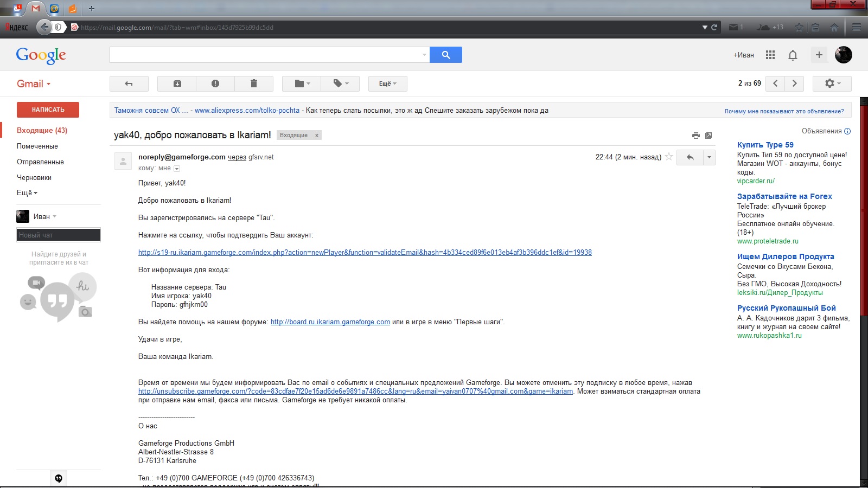Print the email with the printer icon
868x488 pixels.
(696, 136)
